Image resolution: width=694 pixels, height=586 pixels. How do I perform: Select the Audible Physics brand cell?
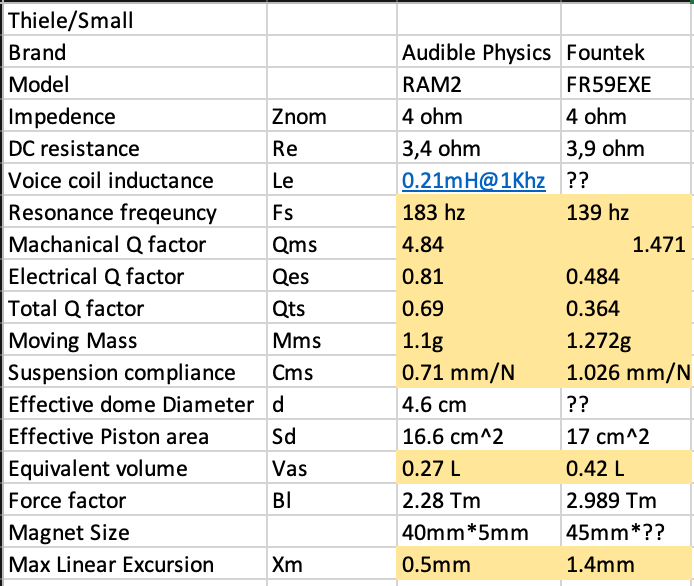coord(479,52)
